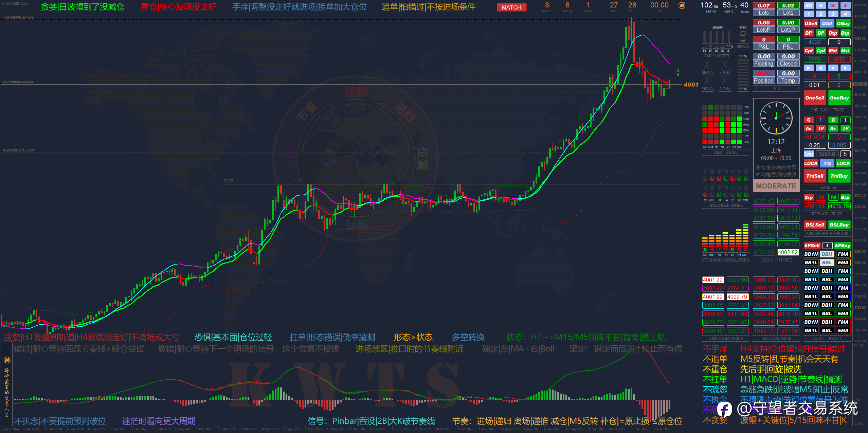Click the RC button in top panel
The height and width of the screenshot is (433, 868).
point(809,5)
